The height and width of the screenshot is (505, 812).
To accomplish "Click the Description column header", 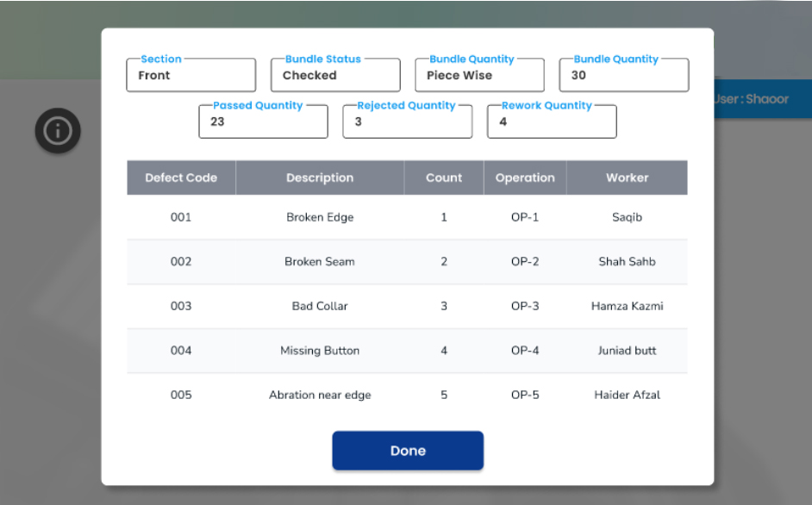I will 320,178.
